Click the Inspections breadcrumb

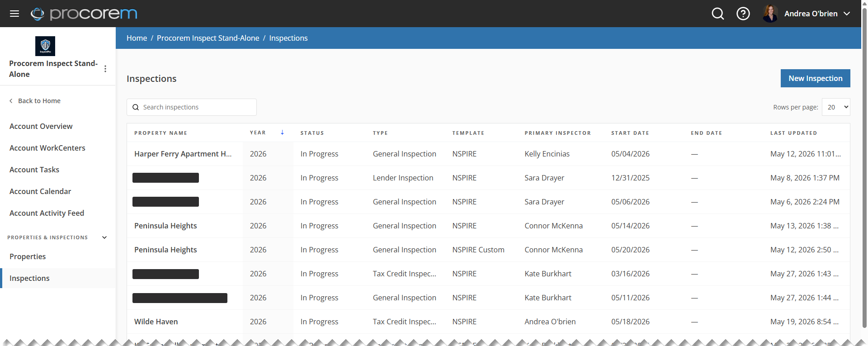(288, 38)
